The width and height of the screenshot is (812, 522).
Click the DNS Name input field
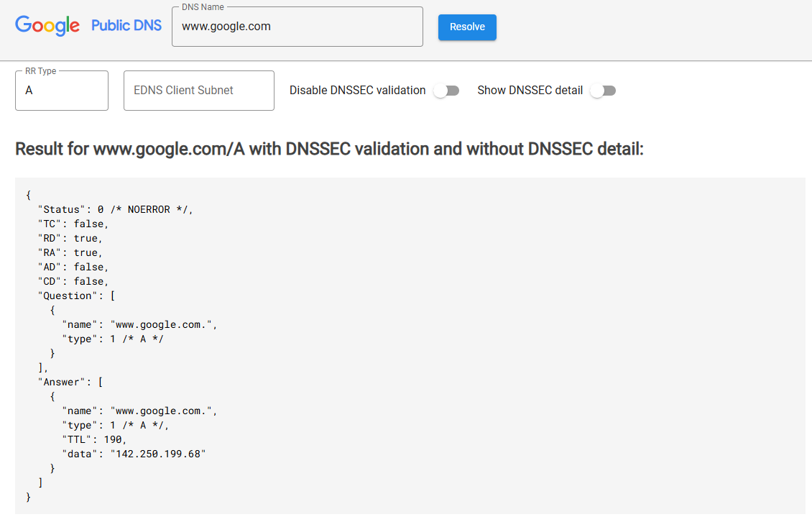pyautogui.click(x=297, y=27)
